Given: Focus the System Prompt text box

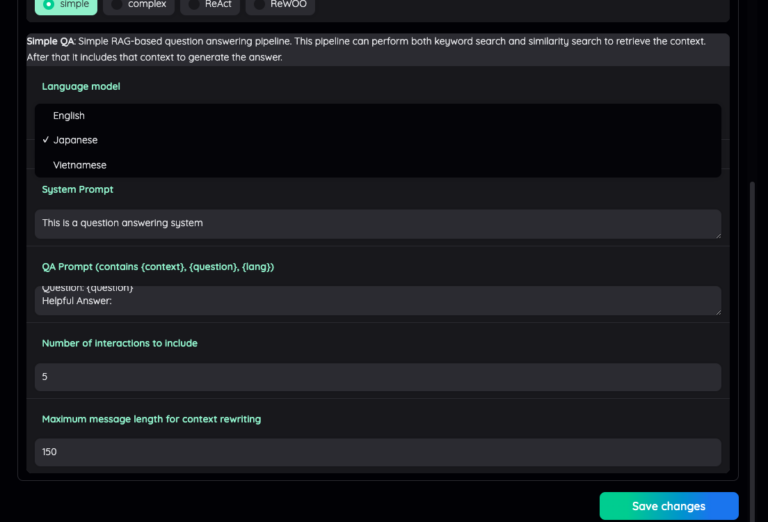Looking at the screenshot, I should pyautogui.click(x=378, y=224).
